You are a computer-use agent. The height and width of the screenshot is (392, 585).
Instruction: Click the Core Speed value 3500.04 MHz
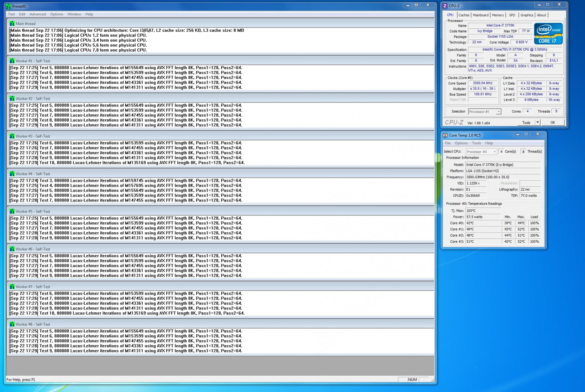click(483, 83)
